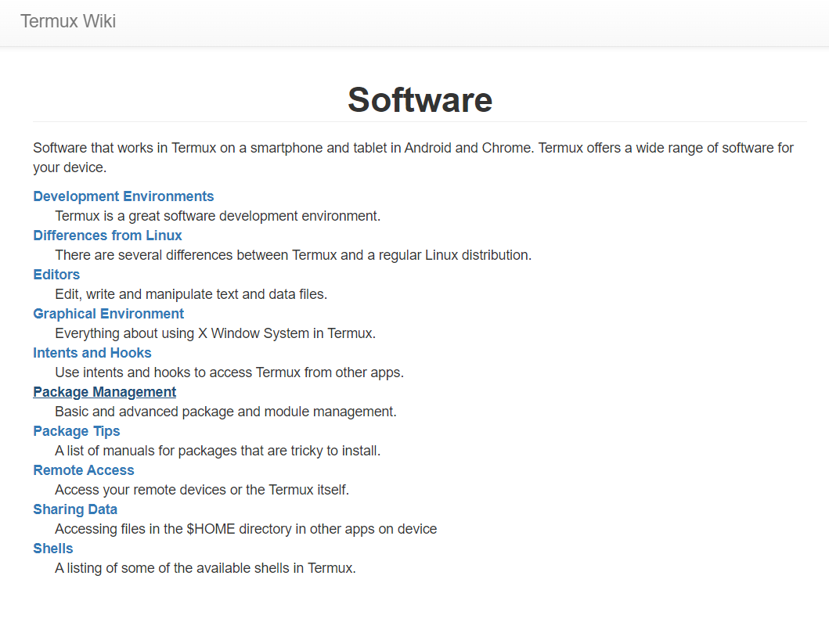
Task: Open the Differences from Linux link
Action: pos(107,236)
